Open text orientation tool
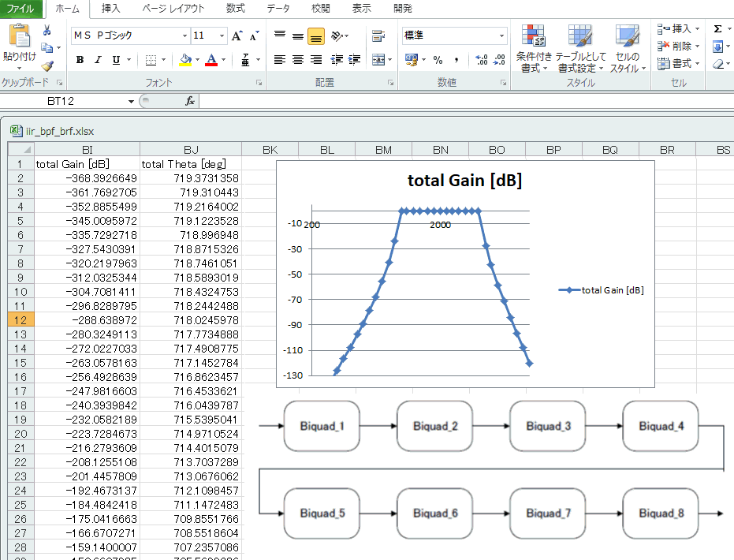734x560 pixels. click(337, 35)
